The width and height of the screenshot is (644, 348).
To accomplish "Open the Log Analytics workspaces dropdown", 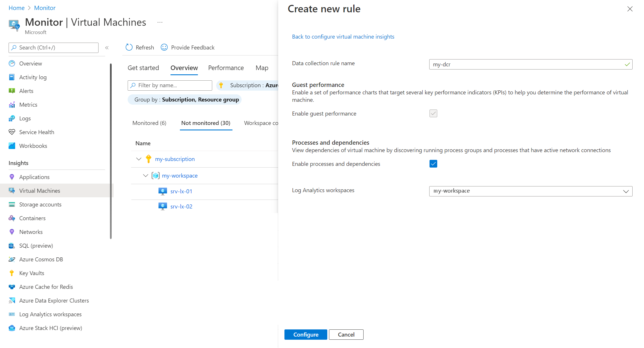I will pyautogui.click(x=530, y=191).
